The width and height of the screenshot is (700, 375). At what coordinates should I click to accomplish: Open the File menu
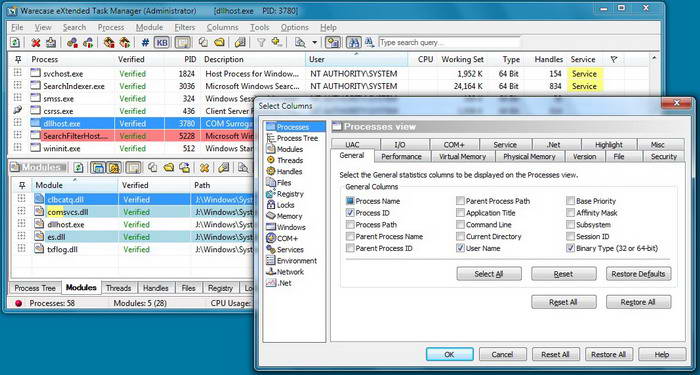click(17, 27)
